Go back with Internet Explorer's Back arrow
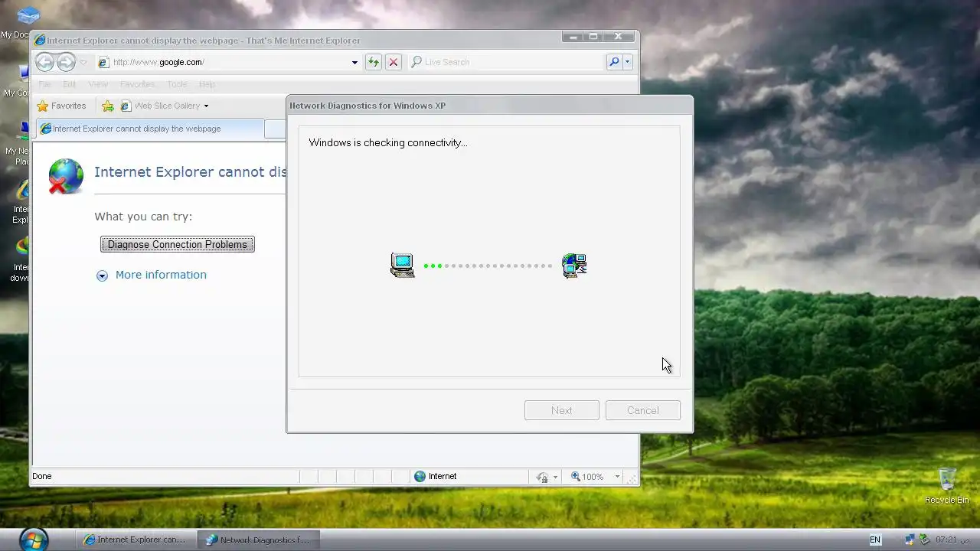 [45, 62]
